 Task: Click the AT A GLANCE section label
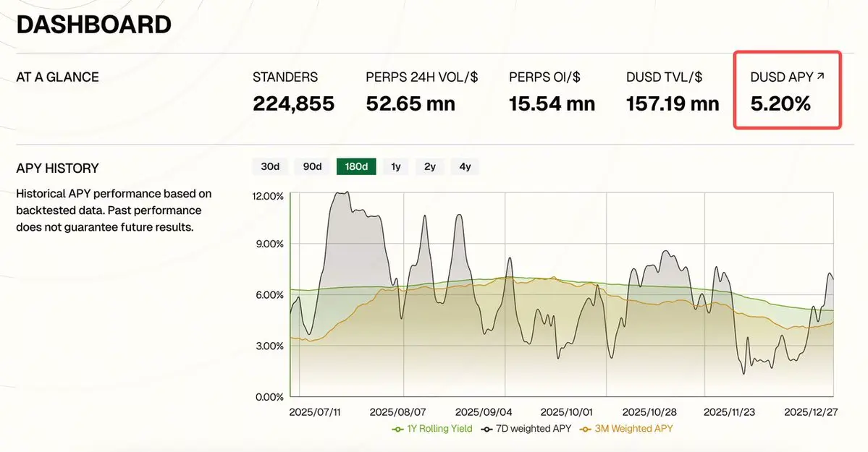58,77
